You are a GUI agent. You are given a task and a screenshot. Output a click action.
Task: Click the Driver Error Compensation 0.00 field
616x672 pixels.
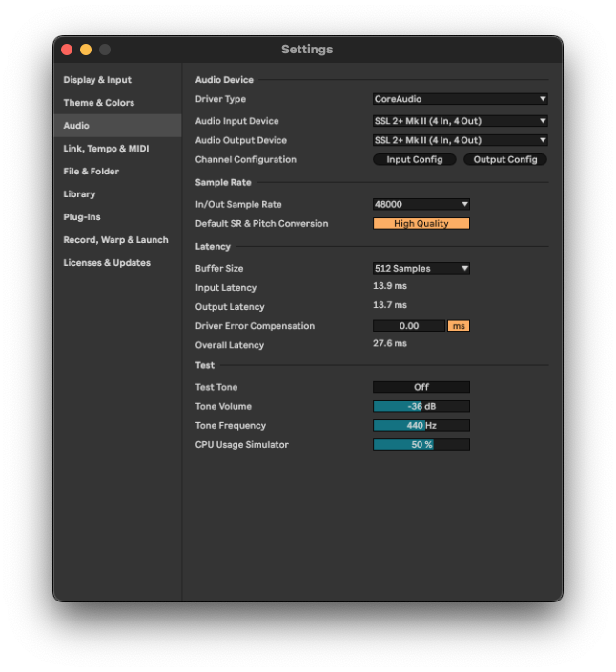[409, 326]
